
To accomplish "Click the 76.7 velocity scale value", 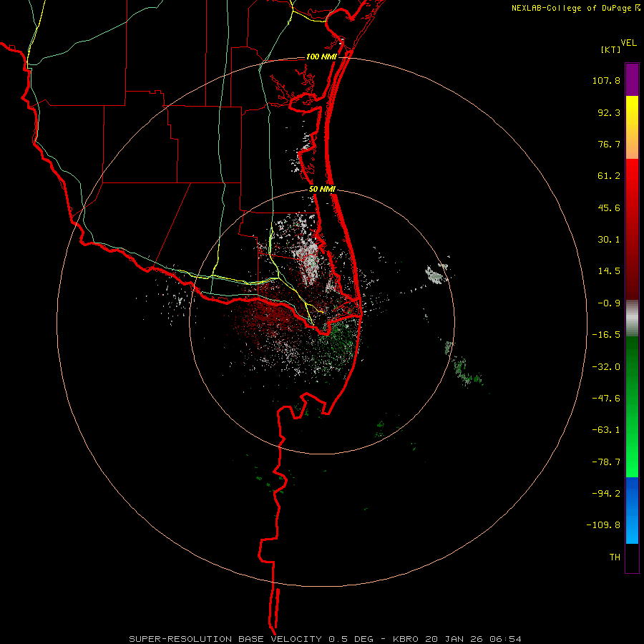I will coord(609,144).
